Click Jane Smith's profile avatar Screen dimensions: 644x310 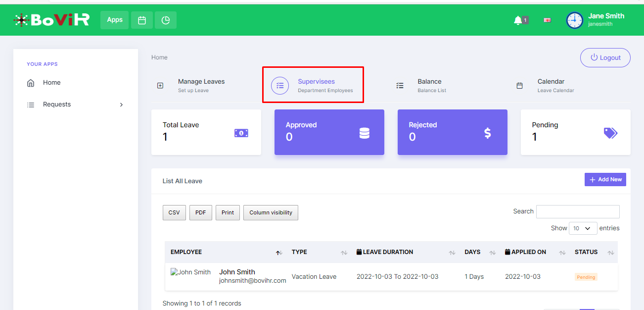point(575,20)
